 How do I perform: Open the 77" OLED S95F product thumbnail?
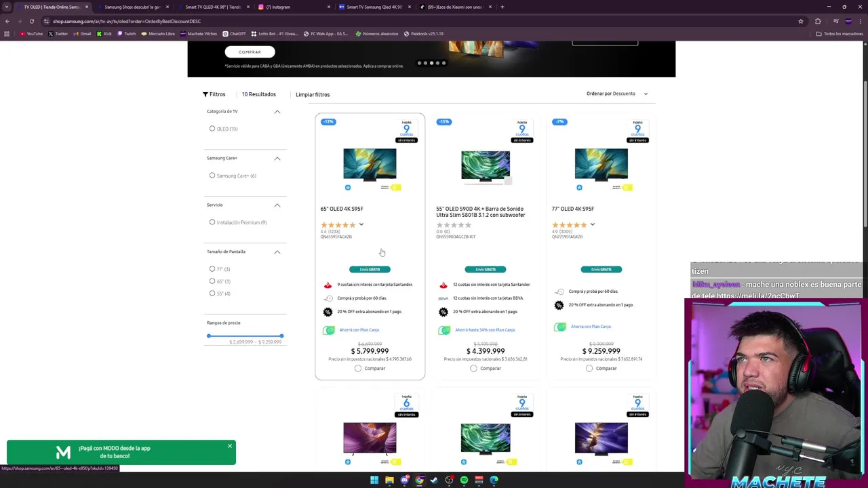(x=601, y=165)
